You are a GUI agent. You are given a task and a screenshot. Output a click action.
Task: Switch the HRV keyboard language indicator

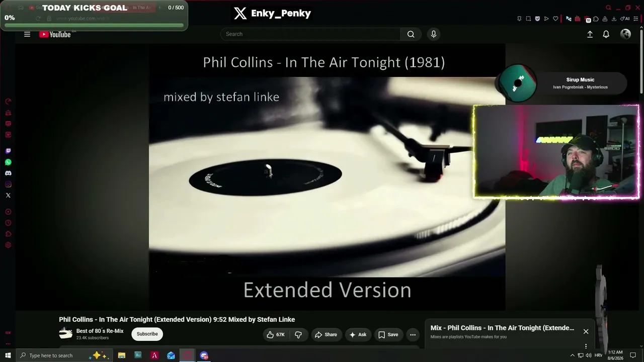click(598, 355)
